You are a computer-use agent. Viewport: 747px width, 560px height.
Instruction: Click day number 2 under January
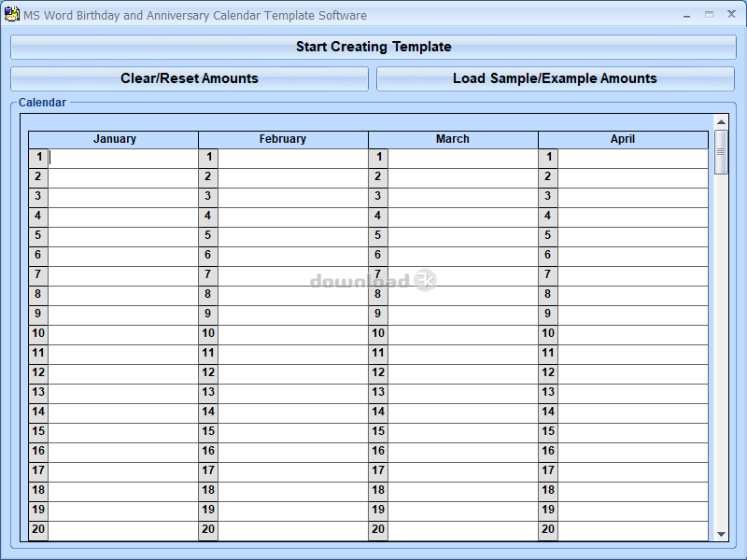click(x=38, y=178)
